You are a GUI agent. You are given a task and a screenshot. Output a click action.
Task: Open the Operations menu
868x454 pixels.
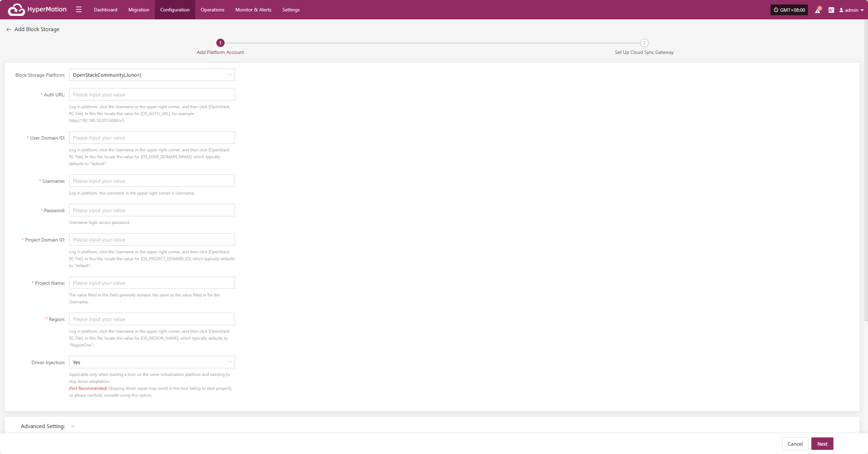click(x=213, y=10)
